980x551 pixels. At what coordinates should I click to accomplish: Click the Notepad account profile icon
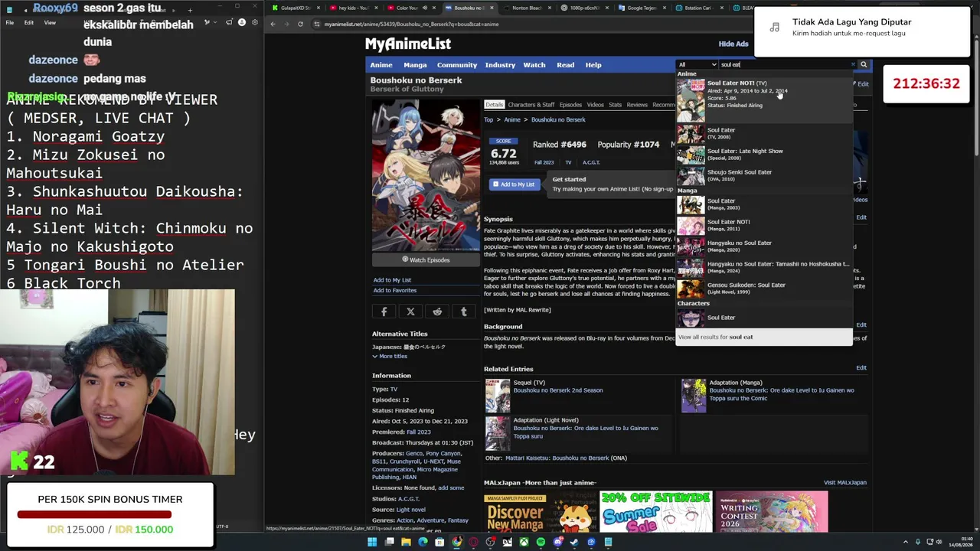242,22
